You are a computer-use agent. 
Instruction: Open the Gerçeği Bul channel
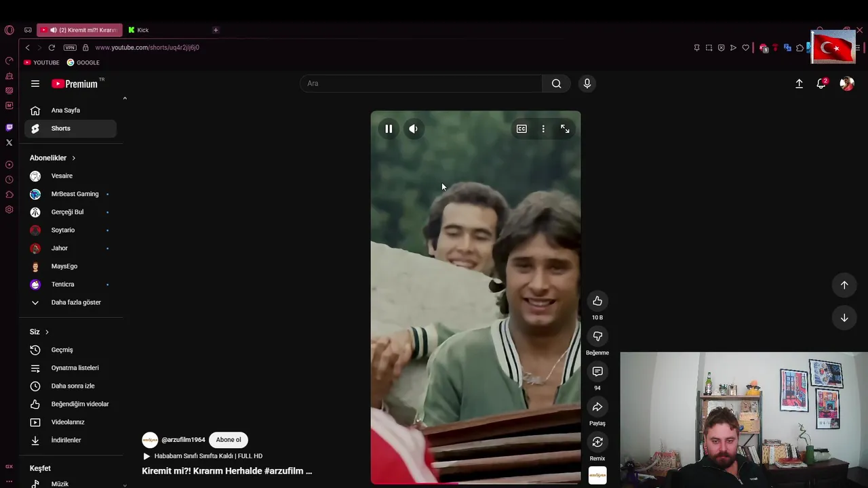[71, 212]
